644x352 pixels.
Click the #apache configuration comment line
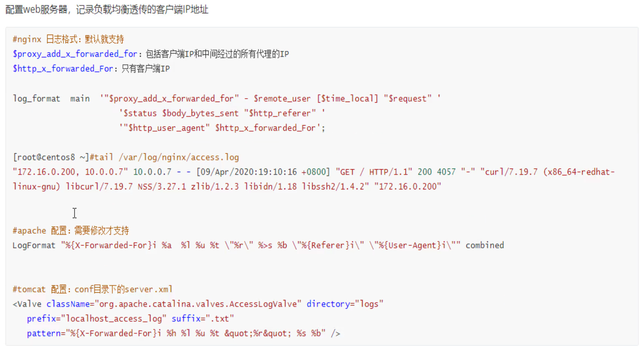(x=70, y=231)
